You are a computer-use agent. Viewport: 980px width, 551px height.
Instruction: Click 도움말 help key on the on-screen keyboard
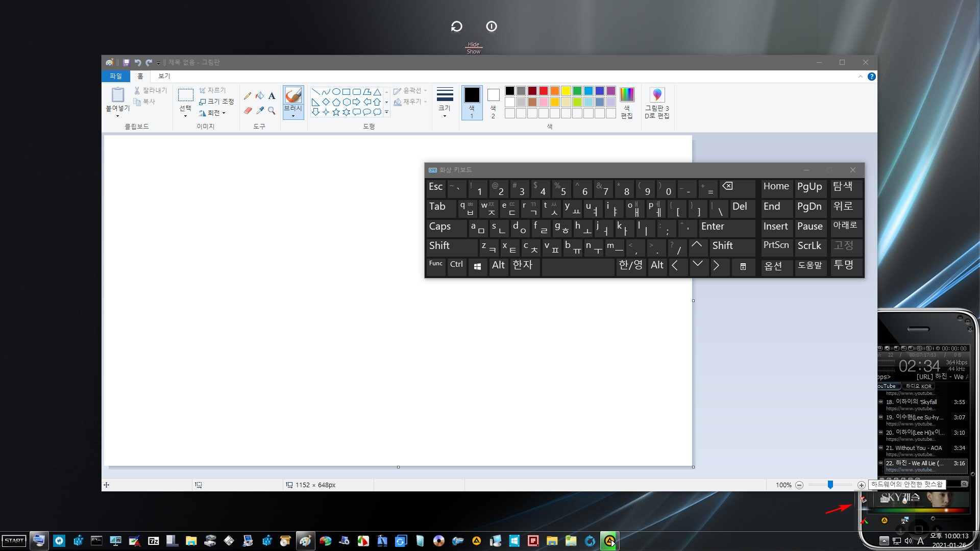point(810,266)
